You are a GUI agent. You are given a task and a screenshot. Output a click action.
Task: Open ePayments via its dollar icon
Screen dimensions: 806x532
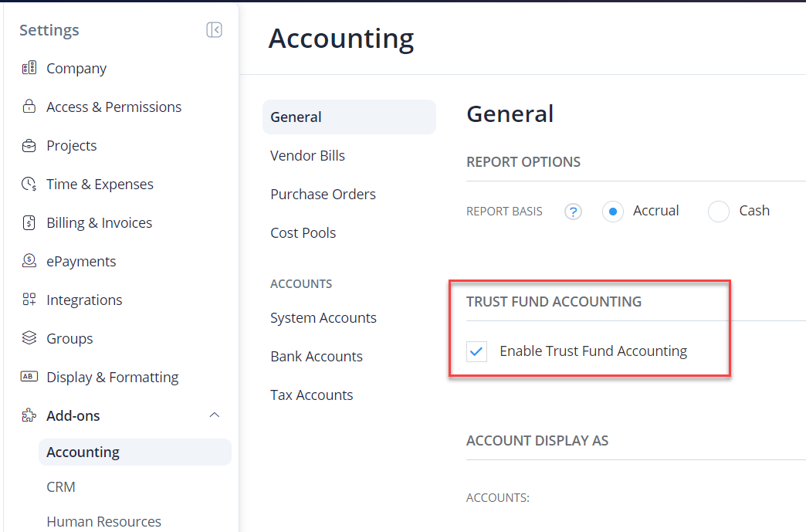(x=29, y=261)
